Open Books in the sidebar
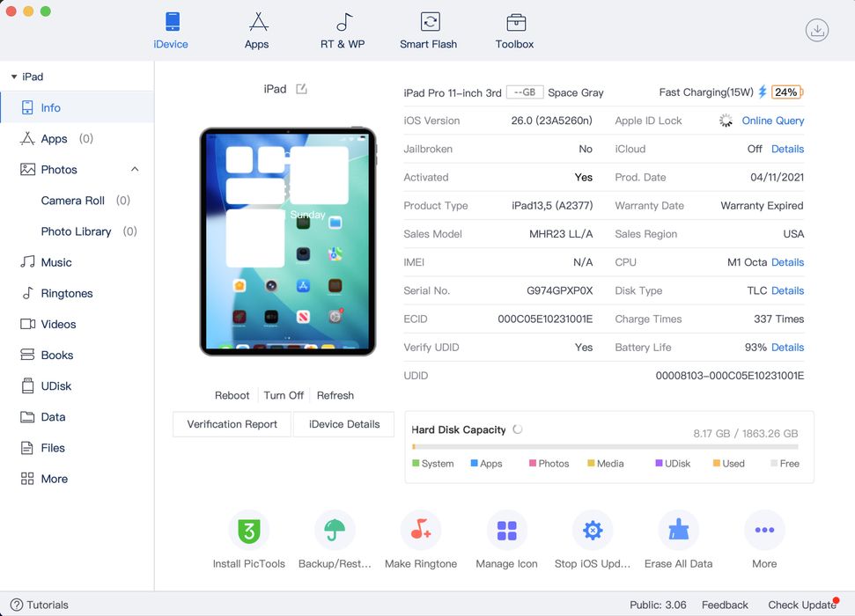The width and height of the screenshot is (855, 616). [77, 355]
